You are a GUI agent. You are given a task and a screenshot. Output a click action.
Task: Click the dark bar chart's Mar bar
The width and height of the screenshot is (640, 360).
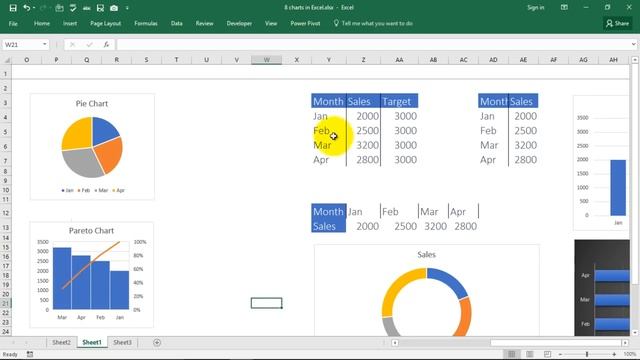pyautogui.click(x=611, y=300)
